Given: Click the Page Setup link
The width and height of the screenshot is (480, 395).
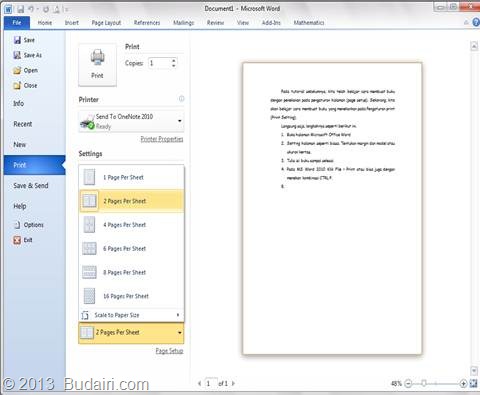Looking at the screenshot, I should click(169, 351).
